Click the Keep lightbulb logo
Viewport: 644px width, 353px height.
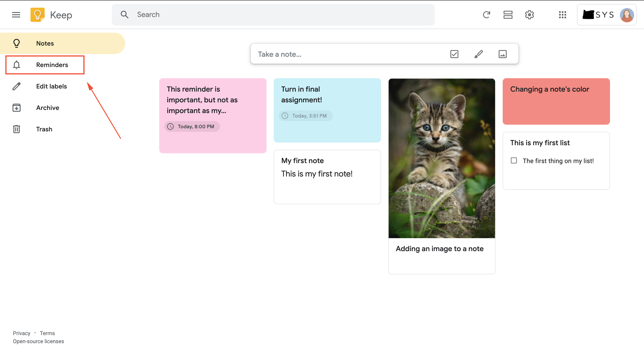(38, 15)
